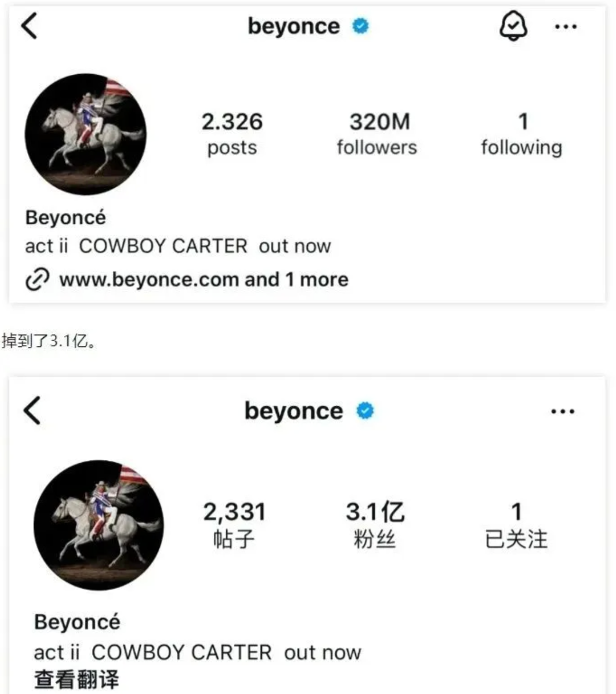616x694 pixels.
Task: Tap the 2,331 帖子 posts count
Action: [x=234, y=525]
